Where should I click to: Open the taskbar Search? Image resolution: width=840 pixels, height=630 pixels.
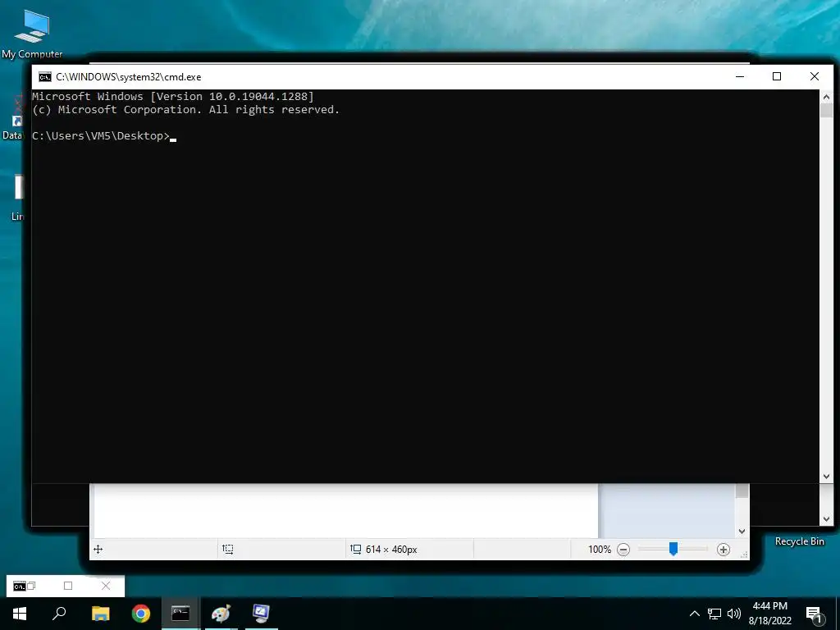click(59, 614)
